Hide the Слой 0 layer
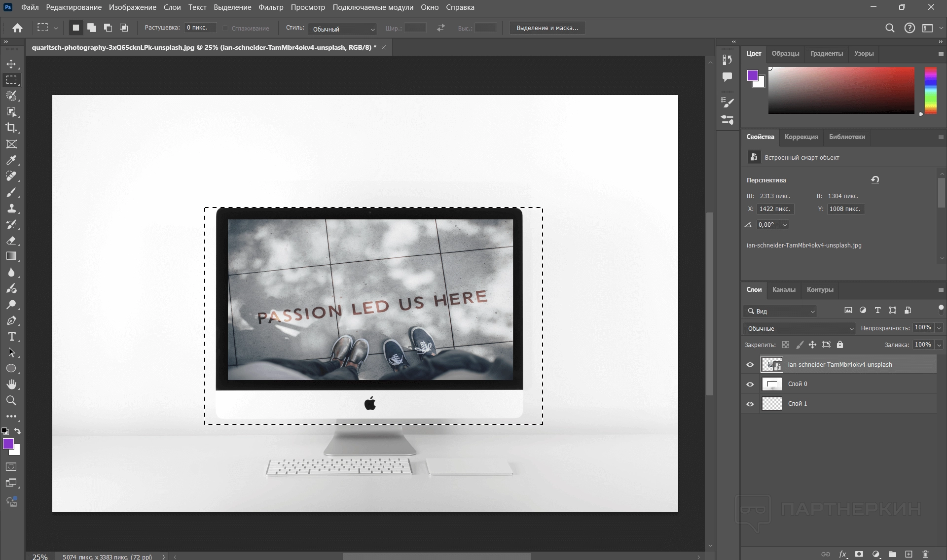947x560 pixels. point(750,384)
